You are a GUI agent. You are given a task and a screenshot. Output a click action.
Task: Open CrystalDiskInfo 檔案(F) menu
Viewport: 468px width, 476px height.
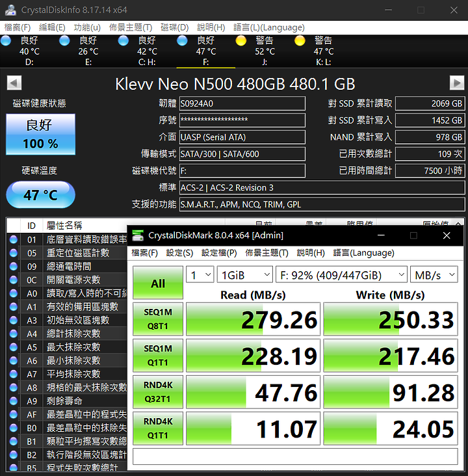[x=18, y=27]
